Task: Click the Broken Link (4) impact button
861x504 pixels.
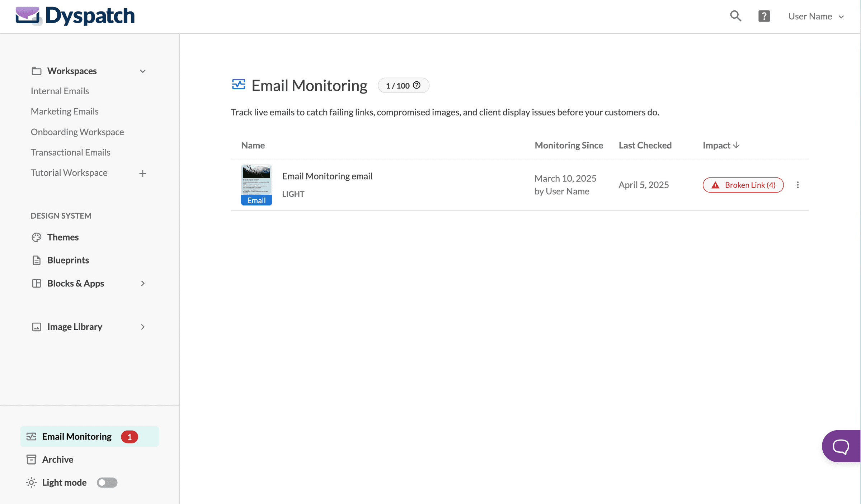Action: click(x=743, y=185)
